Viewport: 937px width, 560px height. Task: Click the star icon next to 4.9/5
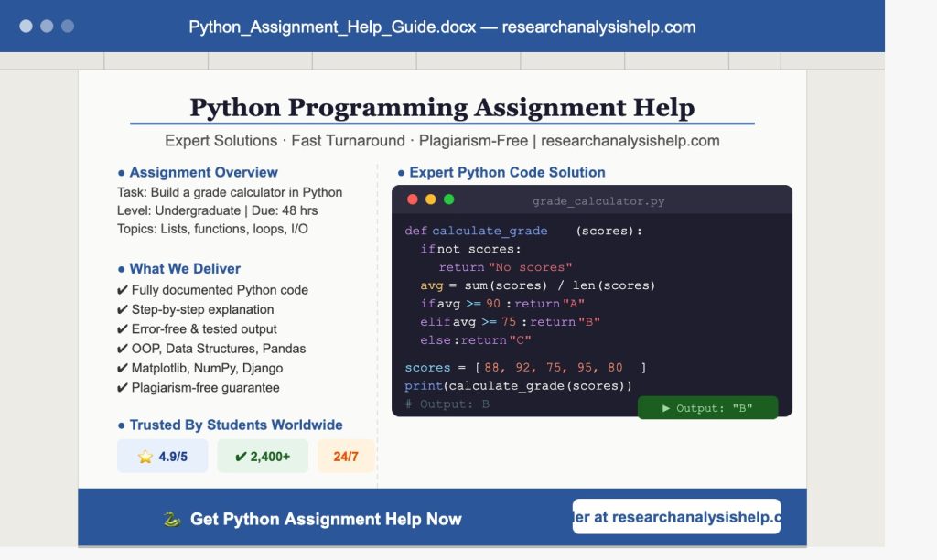pyautogui.click(x=145, y=457)
